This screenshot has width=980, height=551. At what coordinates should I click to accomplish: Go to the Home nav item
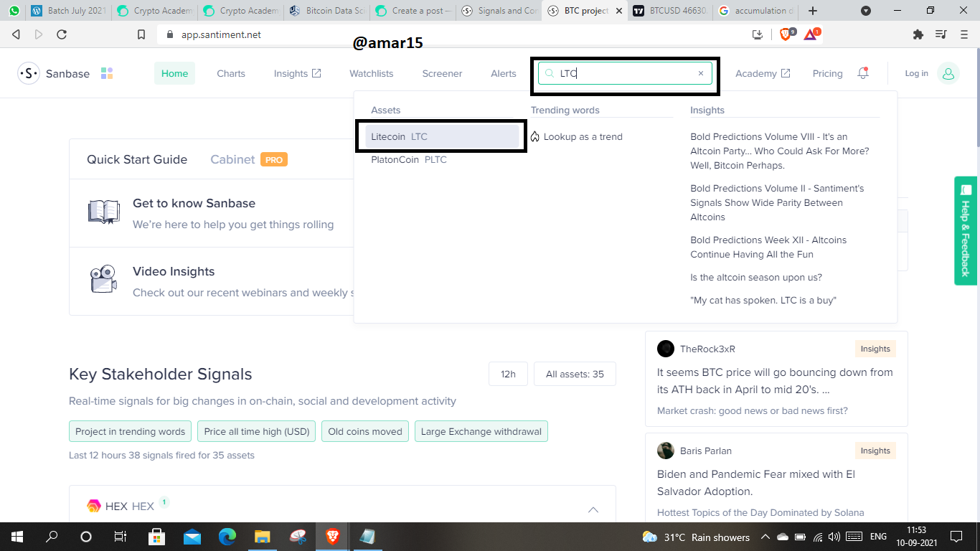[x=174, y=73]
